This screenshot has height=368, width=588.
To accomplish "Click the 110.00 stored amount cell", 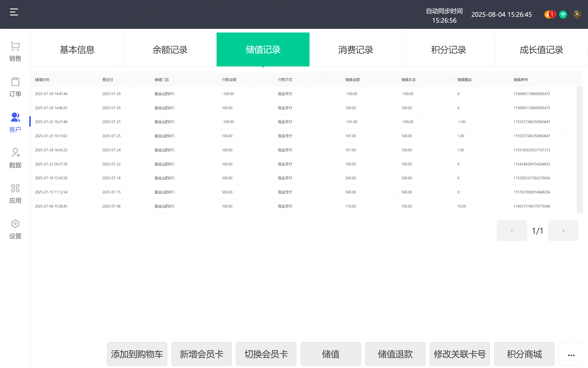I will click(x=350, y=206).
